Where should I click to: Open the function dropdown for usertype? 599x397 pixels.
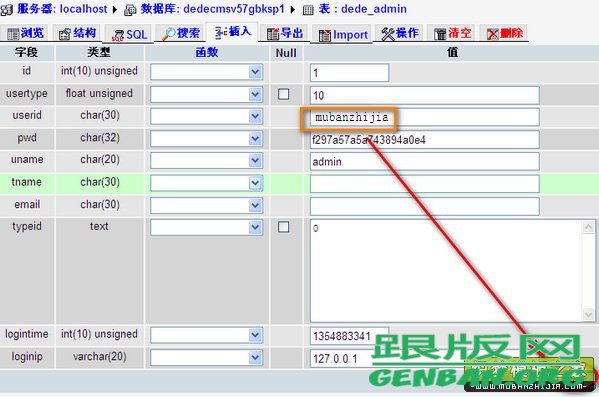[x=207, y=94]
